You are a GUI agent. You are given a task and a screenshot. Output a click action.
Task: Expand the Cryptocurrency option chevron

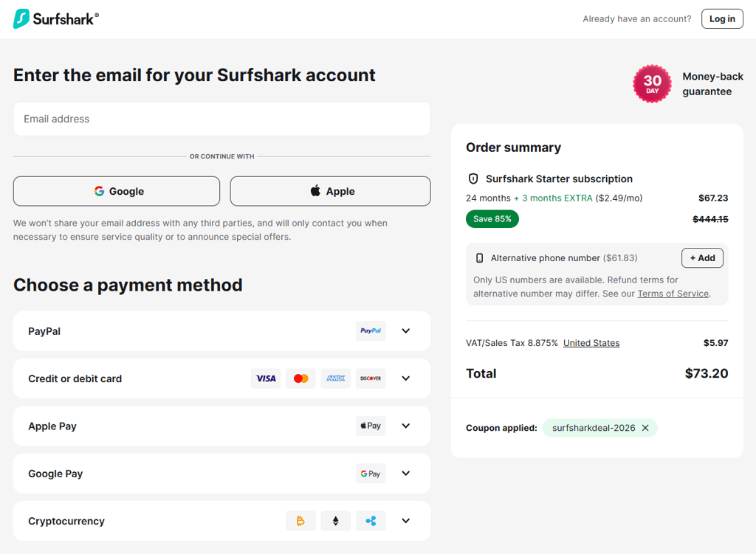(x=406, y=521)
